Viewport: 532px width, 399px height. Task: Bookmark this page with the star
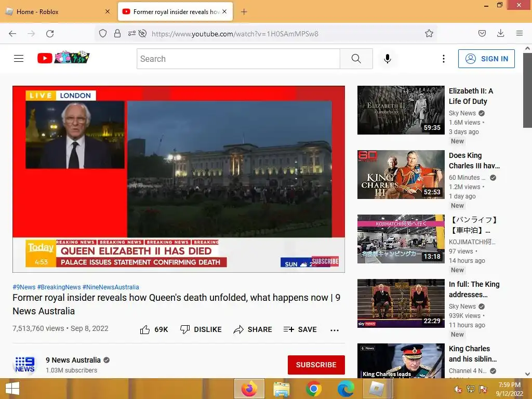pos(429,33)
